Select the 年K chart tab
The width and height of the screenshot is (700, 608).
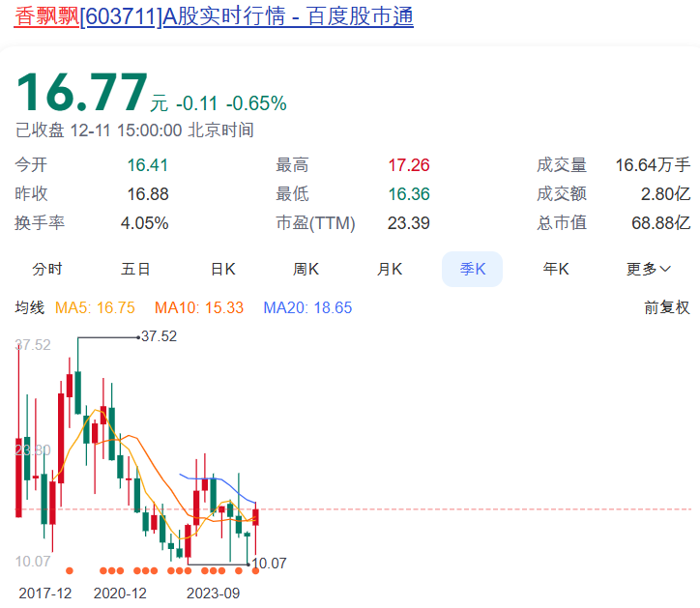click(556, 269)
